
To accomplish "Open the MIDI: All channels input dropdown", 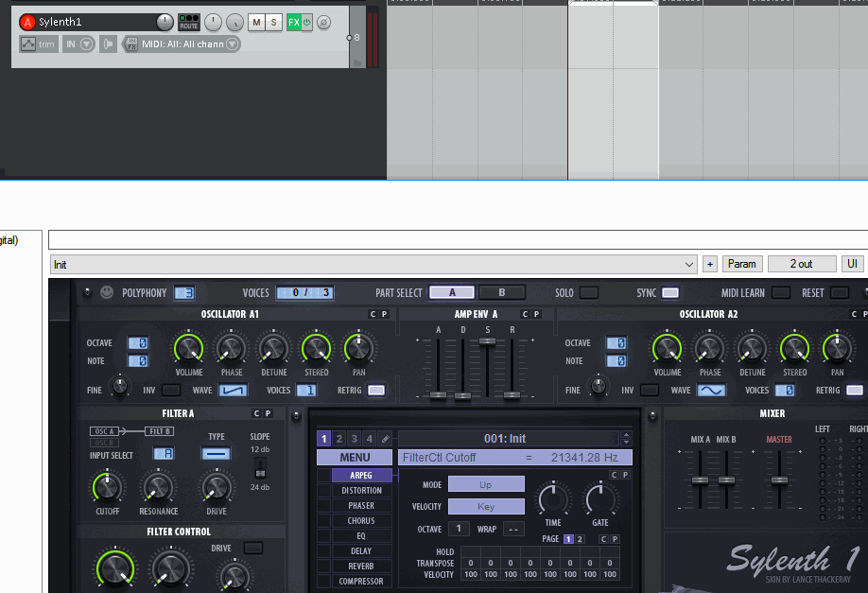I will tap(189, 44).
